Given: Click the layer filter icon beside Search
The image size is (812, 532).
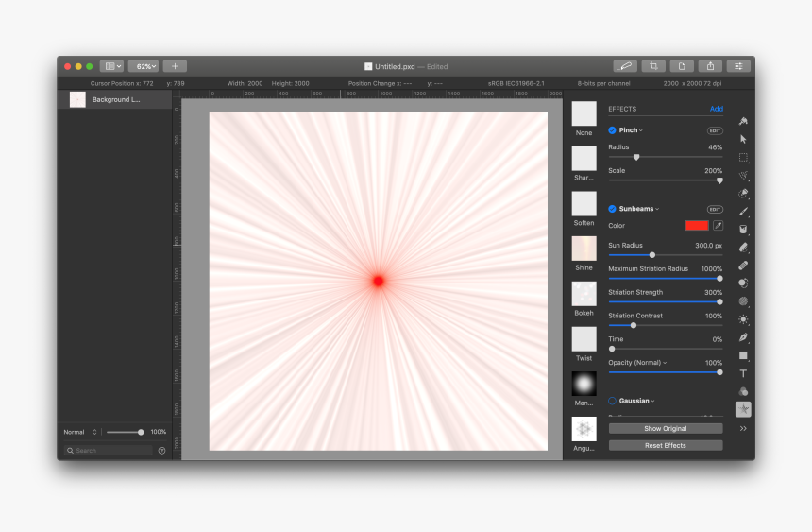Looking at the screenshot, I should tap(161, 450).
